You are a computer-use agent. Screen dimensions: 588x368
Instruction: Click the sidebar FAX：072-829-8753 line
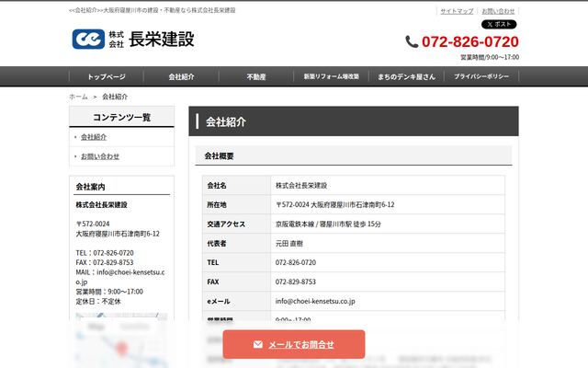[105, 262]
